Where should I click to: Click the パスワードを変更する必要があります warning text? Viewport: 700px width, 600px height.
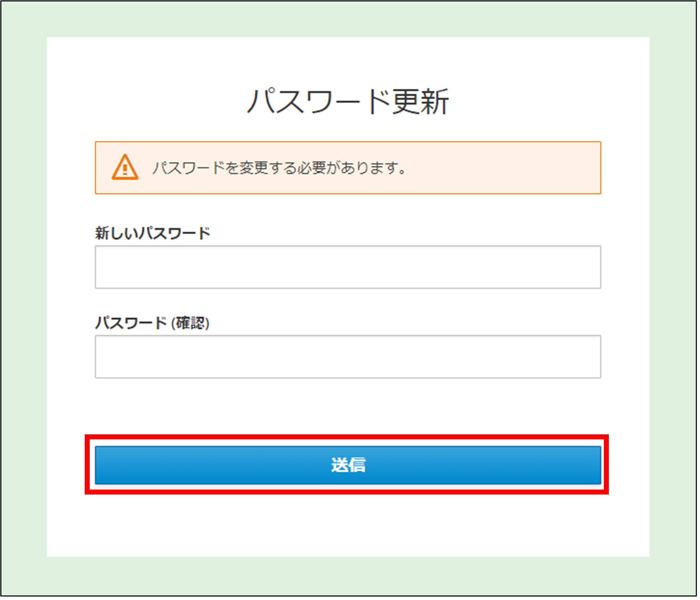click(280, 167)
